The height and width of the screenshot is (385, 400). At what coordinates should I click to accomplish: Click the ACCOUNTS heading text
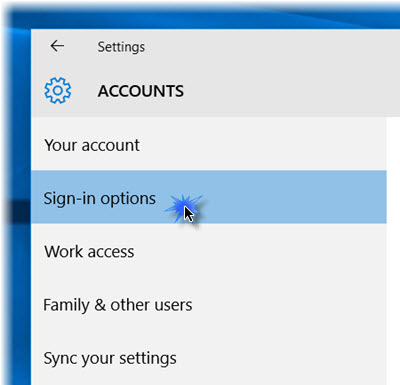(141, 91)
